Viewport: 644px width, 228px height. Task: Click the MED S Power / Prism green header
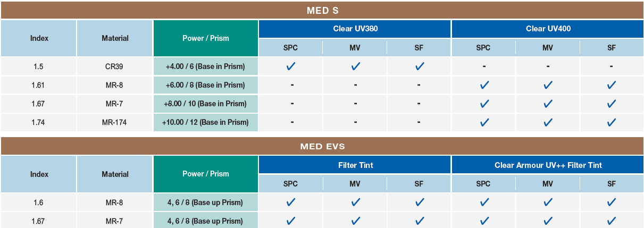206,38
